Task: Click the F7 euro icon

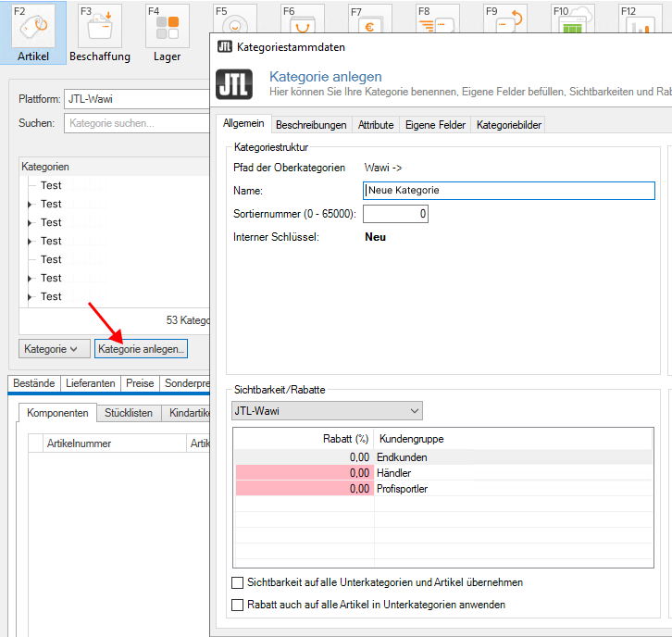Action: 370,19
